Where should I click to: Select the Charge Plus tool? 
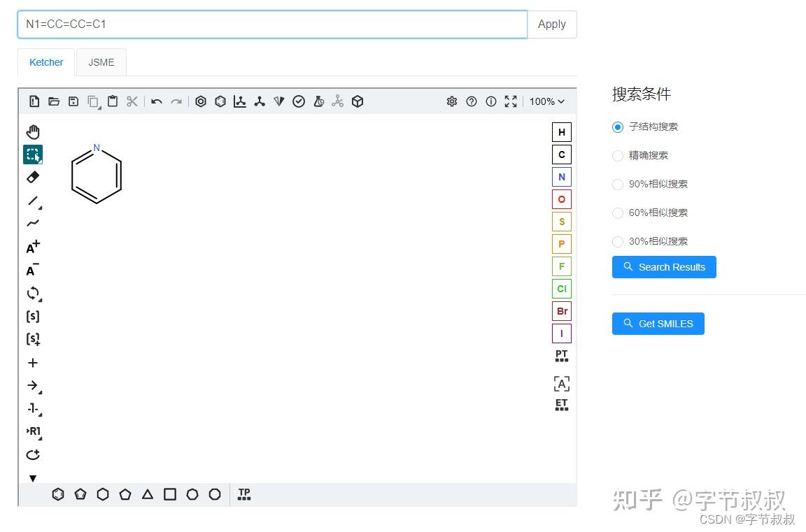tap(32, 247)
